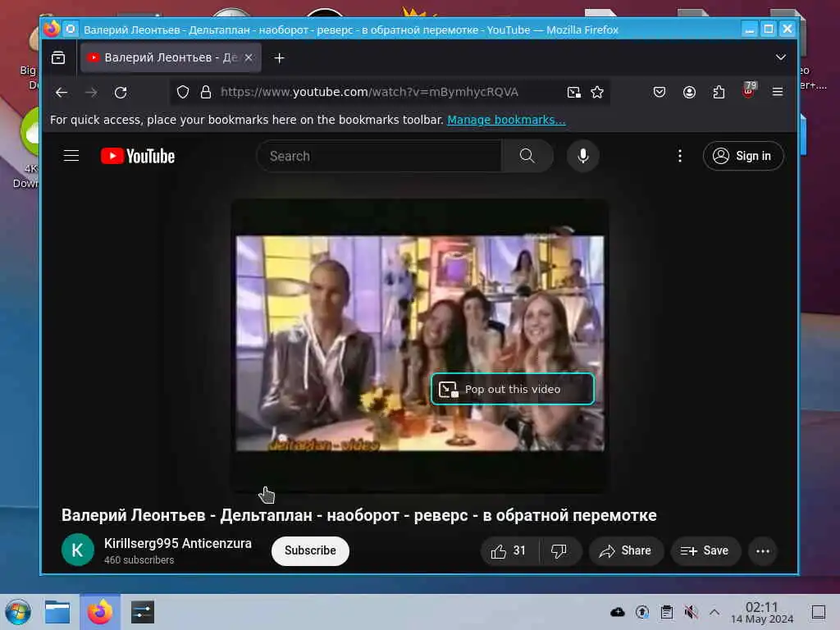Open the start menu on taskbar

[18, 612]
